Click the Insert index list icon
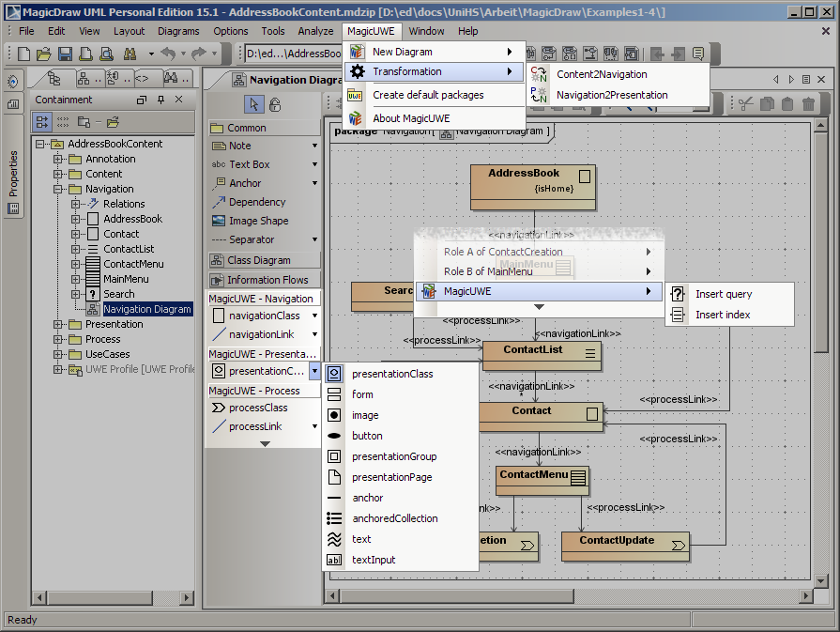The width and height of the screenshot is (840, 632). pyautogui.click(x=678, y=315)
